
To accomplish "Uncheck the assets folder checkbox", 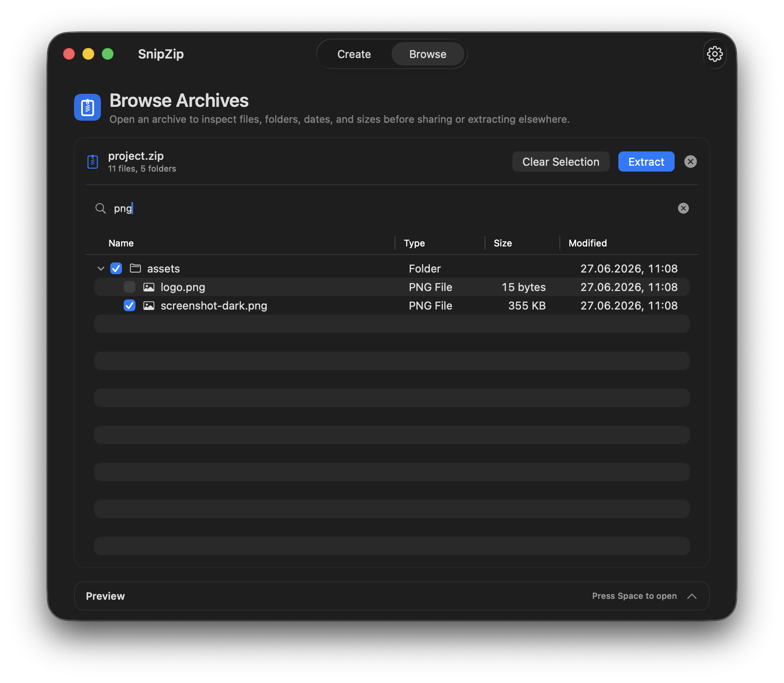I will tap(116, 268).
